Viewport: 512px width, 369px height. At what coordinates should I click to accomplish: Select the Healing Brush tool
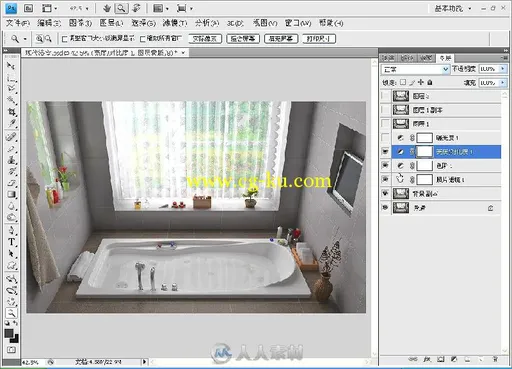coord(11,137)
